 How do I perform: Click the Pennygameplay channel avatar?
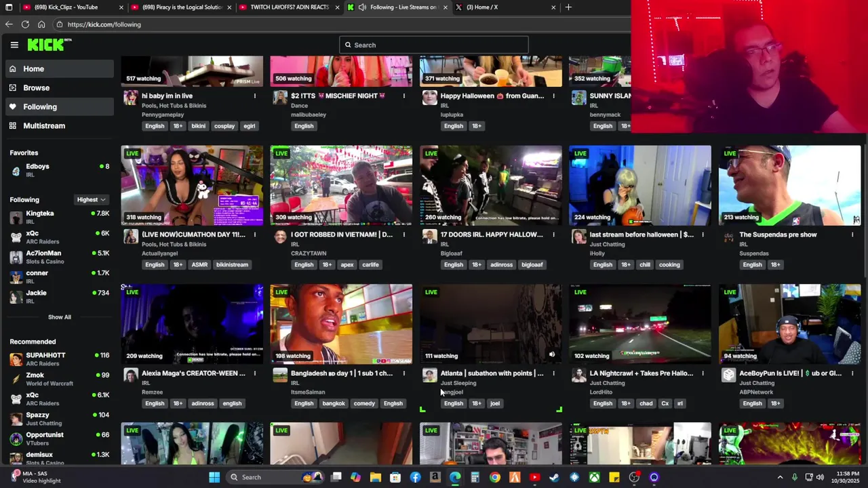(131, 98)
